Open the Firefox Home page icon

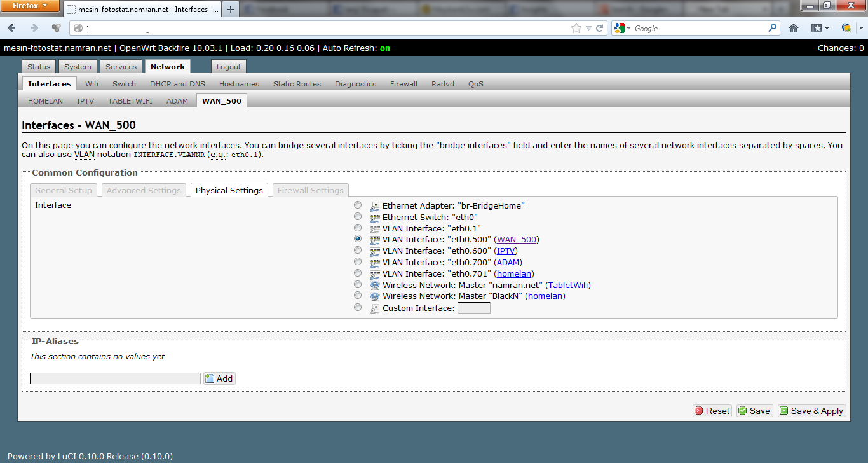tap(794, 28)
